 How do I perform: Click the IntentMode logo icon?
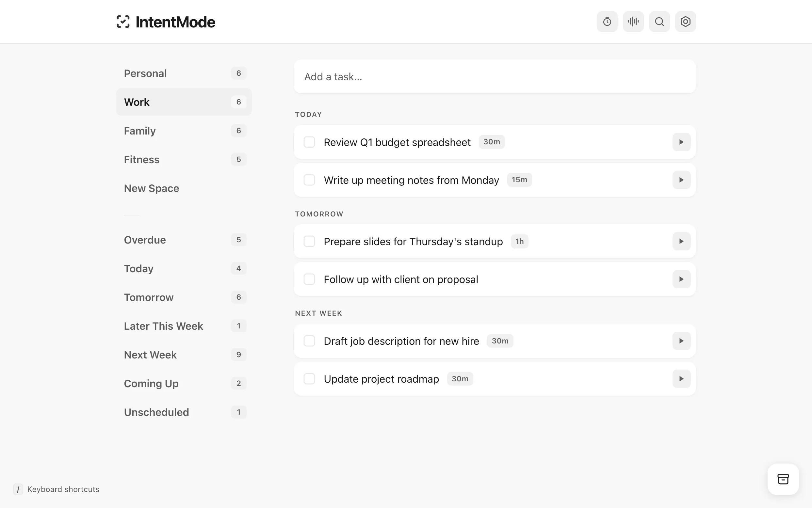point(123,22)
